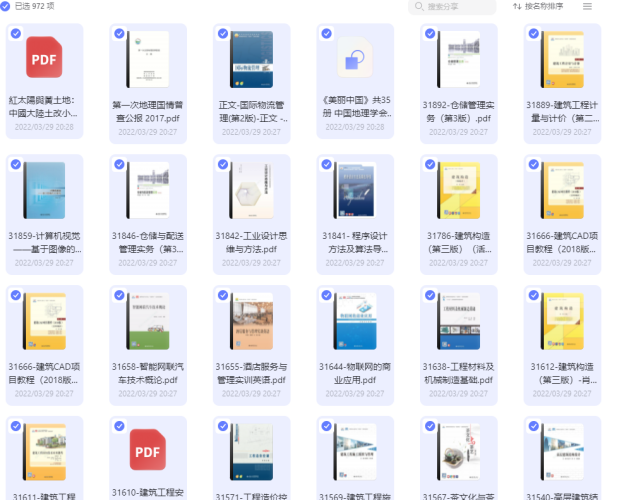Click the magnifier icon in the search box
The image size is (619, 500).
point(419,7)
